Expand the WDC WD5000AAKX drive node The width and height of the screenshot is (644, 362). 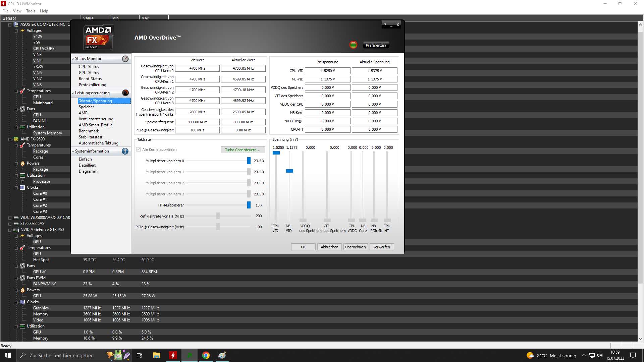[x=10, y=218]
